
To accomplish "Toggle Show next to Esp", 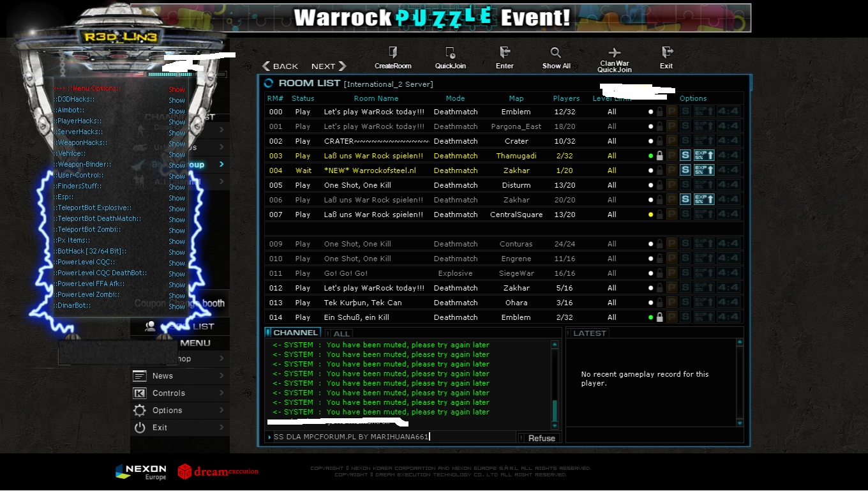I will 177,198.
